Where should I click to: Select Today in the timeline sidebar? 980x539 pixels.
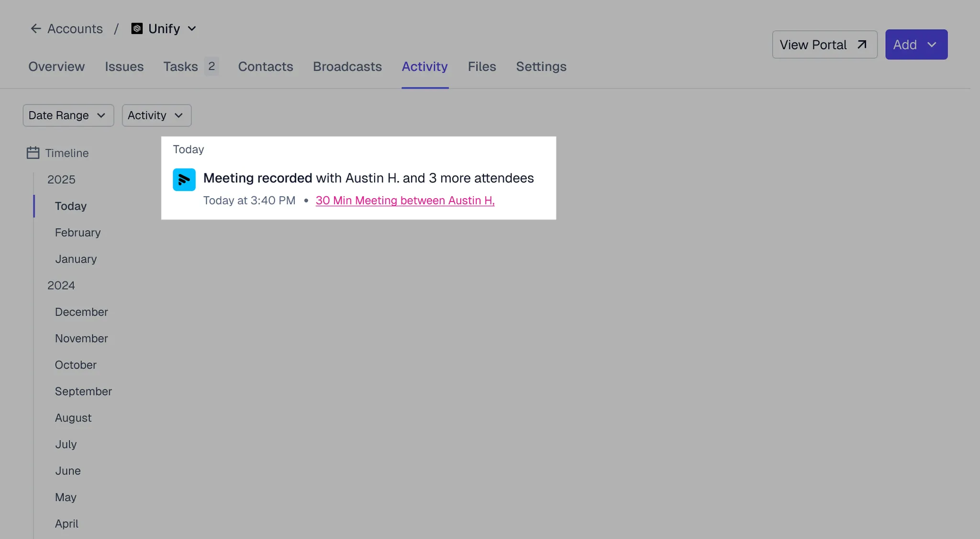(71, 206)
